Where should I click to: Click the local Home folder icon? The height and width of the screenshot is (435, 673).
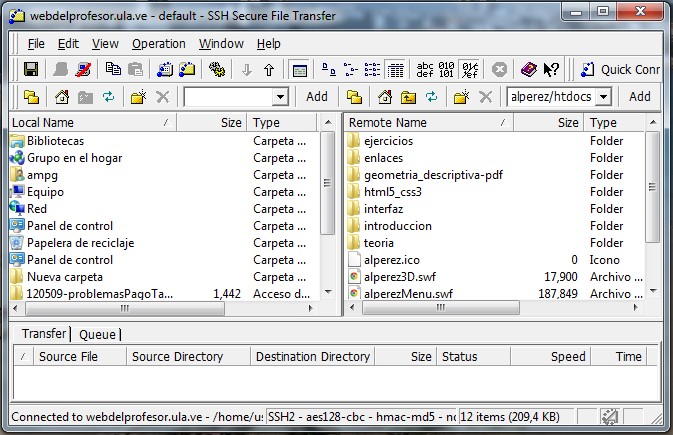[x=62, y=97]
